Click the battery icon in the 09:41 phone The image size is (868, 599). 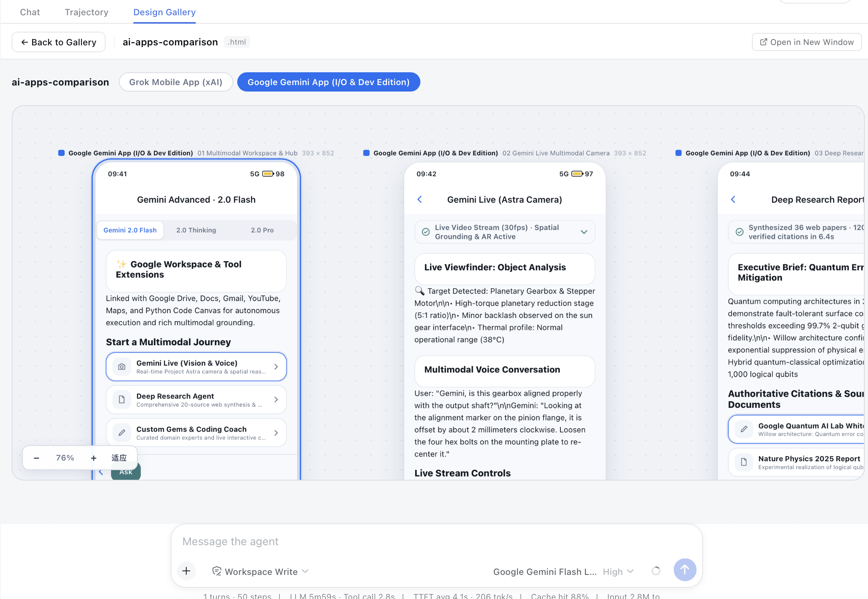[268, 174]
